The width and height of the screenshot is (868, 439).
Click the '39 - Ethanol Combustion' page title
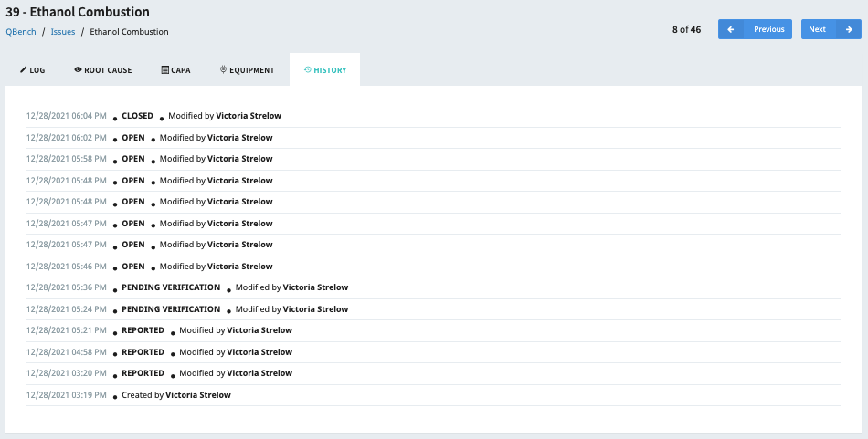click(x=78, y=12)
